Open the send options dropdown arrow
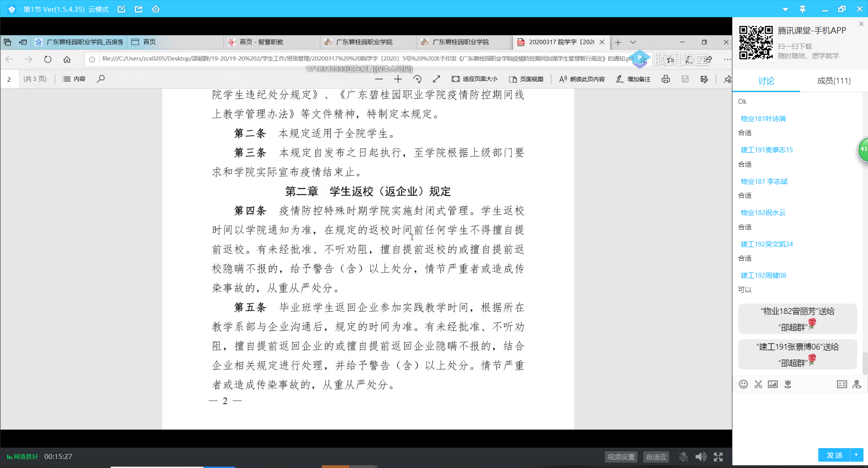 tap(856, 455)
